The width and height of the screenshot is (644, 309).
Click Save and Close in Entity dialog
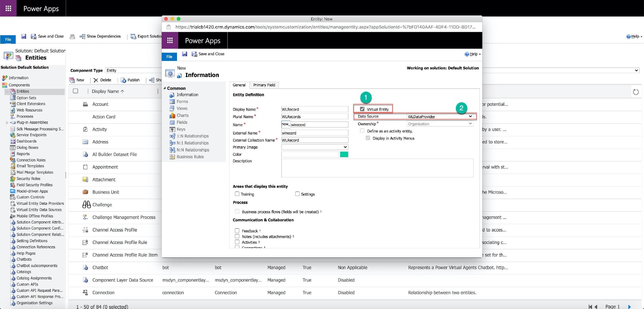[208, 54]
